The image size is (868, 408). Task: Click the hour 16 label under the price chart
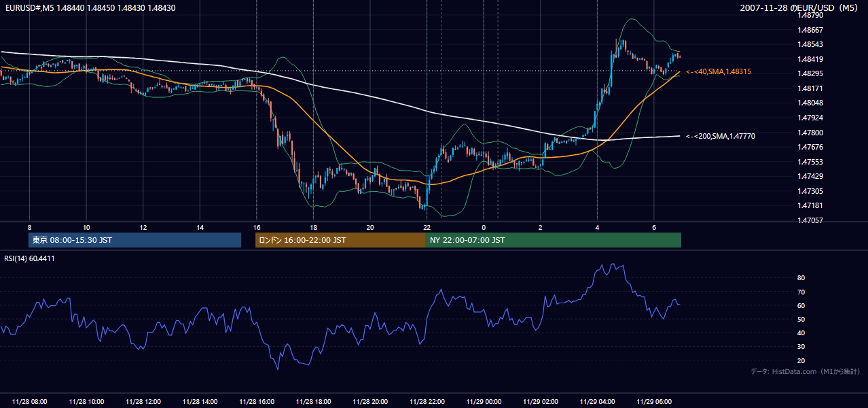(x=257, y=227)
